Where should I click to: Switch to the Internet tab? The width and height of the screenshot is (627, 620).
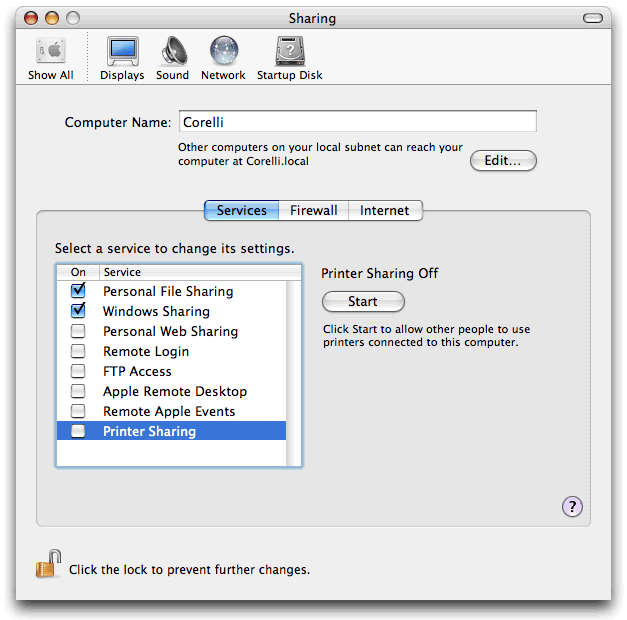click(x=385, y=211)
